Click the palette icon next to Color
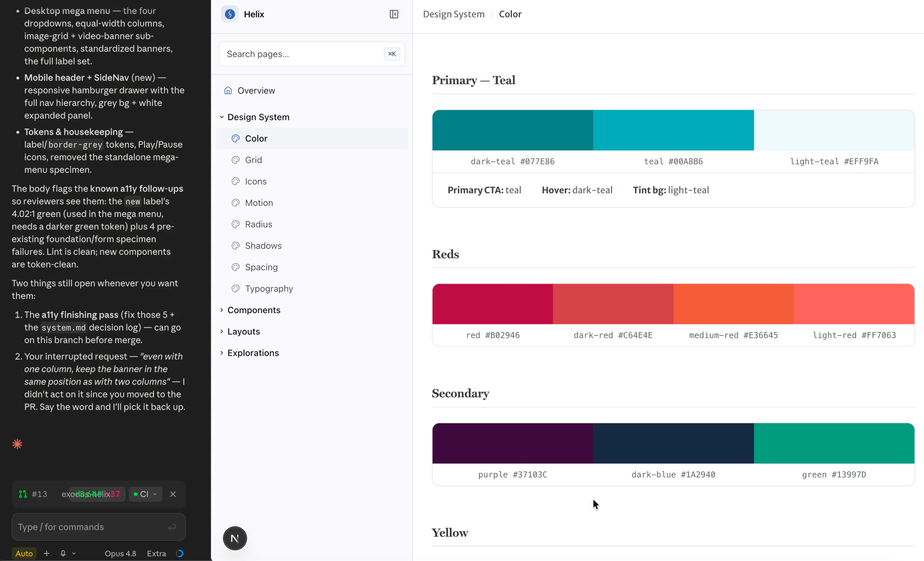The width and height of the screenshot is (924, 561). click(236, 139)
